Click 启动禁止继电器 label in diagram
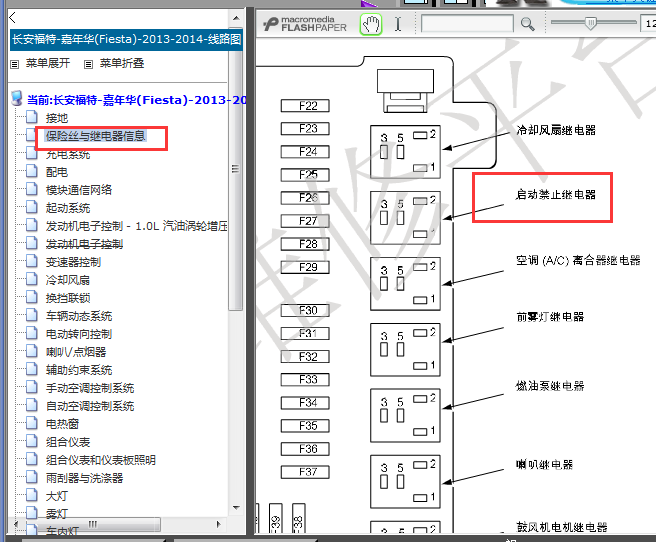The width and height of the screenshot is (656, 542). click(x=556, y=194)
